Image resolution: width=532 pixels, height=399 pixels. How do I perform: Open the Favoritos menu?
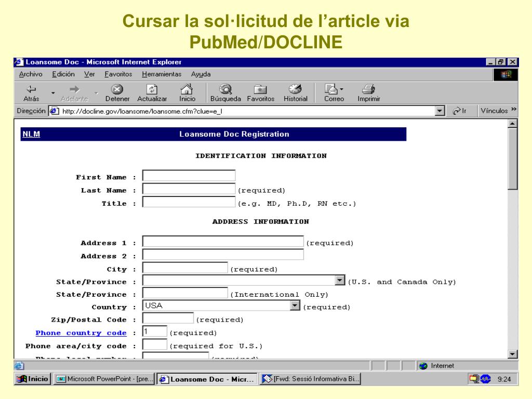[118, 74]
